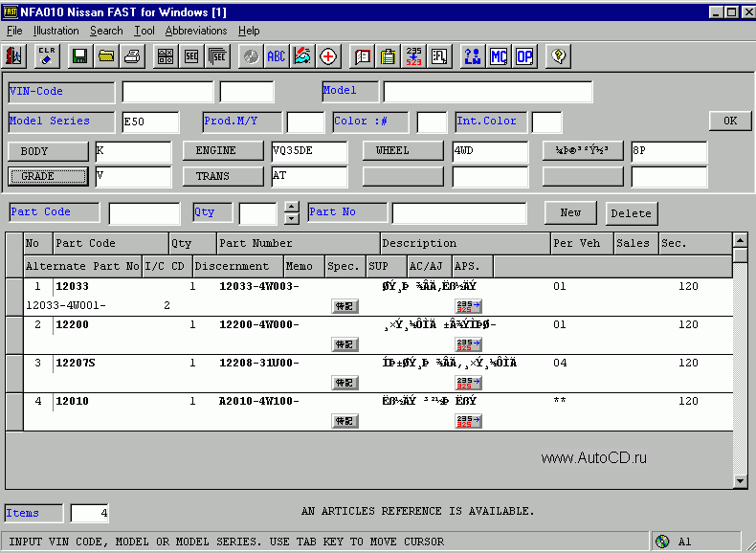Screen dimensions: 756x553
Task: Click APS 235/325 icon in row 12207S
Action: pos(468,383)
